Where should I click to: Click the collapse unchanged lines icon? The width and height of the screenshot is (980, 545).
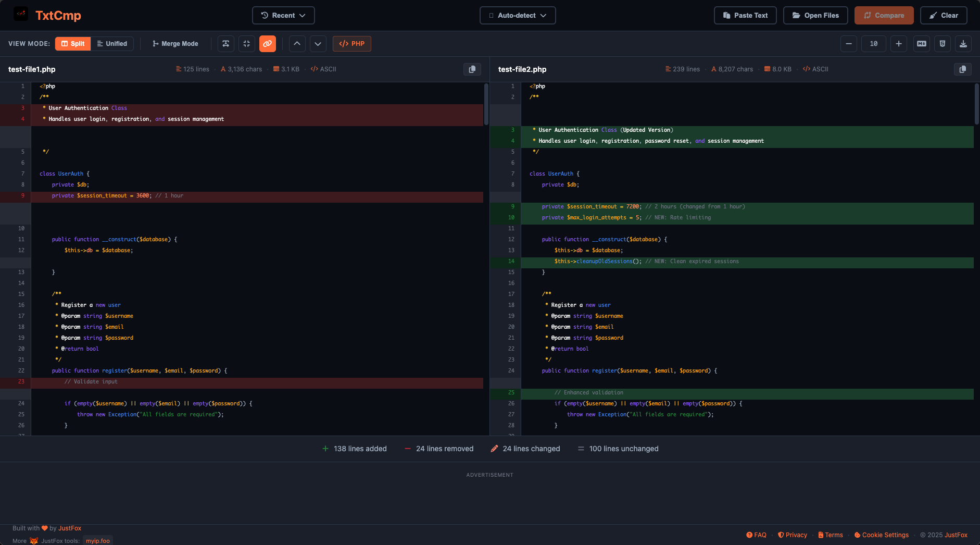[246, 44]
